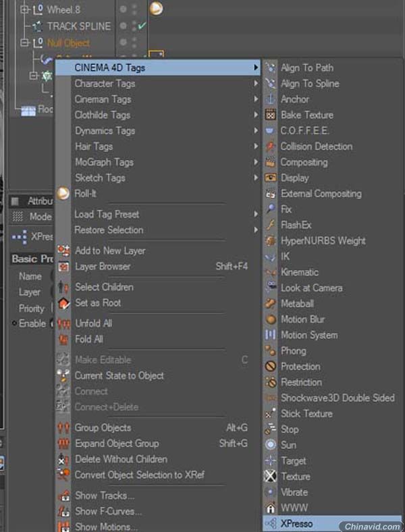Choose the Compositing tag icon
This screenshot has width=405, height=532.
(271, 162)
